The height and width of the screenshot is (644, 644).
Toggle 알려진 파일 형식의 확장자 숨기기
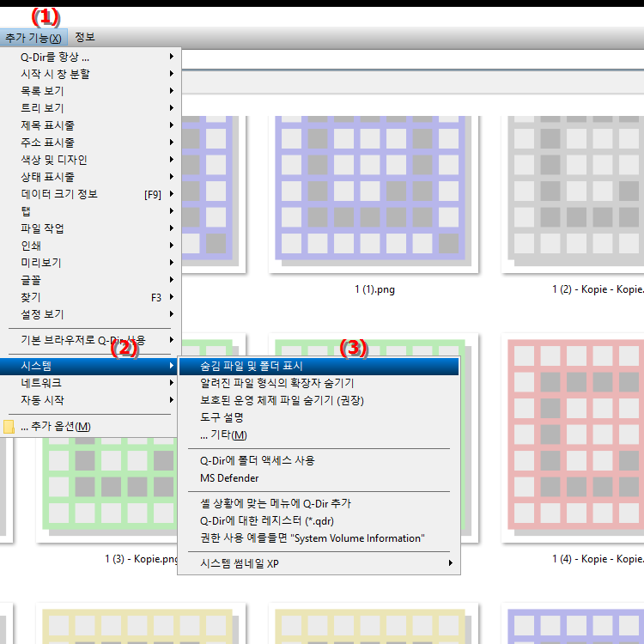tap(319, 383)
